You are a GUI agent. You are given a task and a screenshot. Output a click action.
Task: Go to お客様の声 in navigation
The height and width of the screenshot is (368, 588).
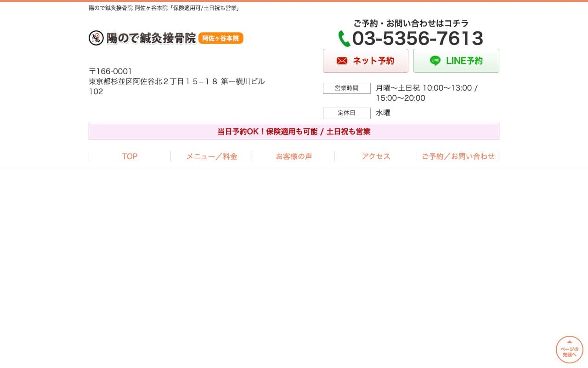tap(294, 156)
